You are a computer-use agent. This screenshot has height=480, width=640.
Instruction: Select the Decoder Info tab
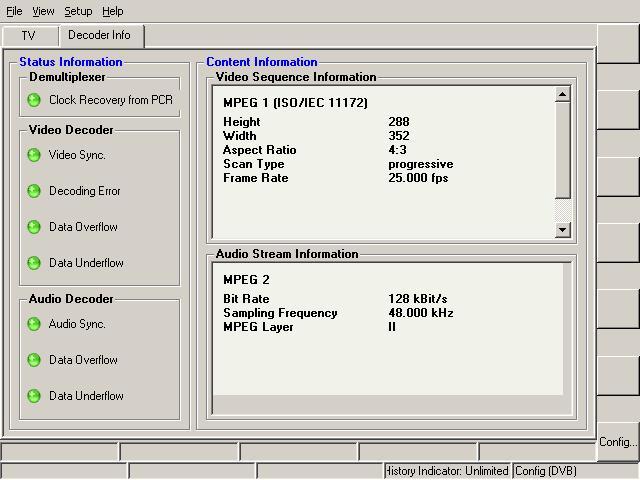click(99, 36)
